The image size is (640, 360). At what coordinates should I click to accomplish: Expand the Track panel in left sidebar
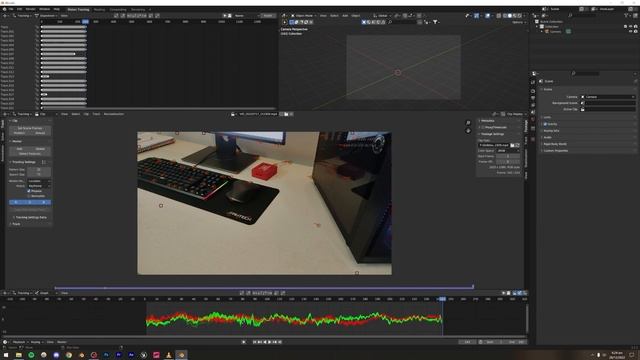[x=15, y=224]
